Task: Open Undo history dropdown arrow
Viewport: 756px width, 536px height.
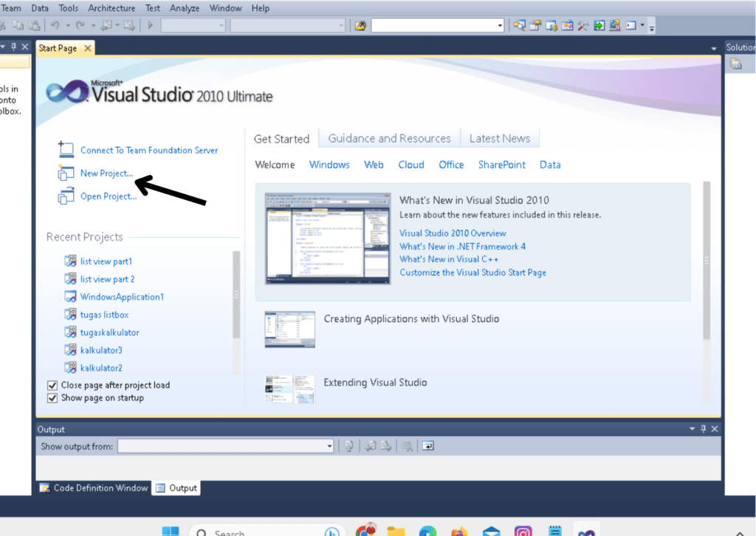Action: click(x=68, y=26)
